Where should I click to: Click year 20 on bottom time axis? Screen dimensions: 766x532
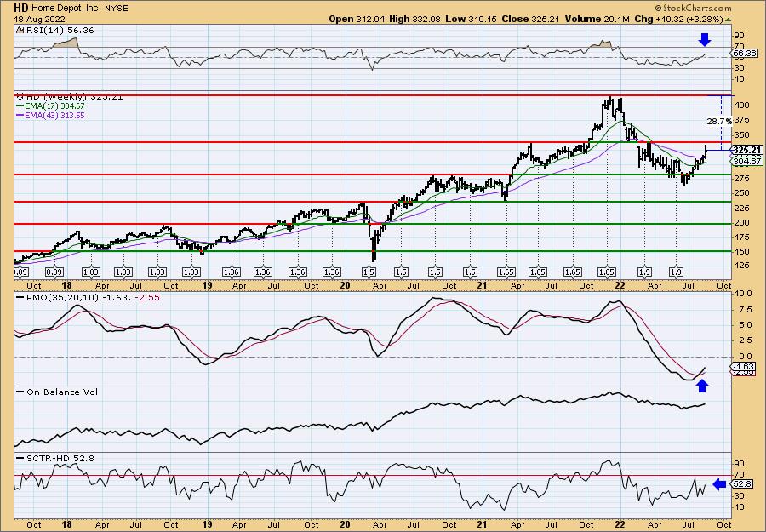point(345,524)
